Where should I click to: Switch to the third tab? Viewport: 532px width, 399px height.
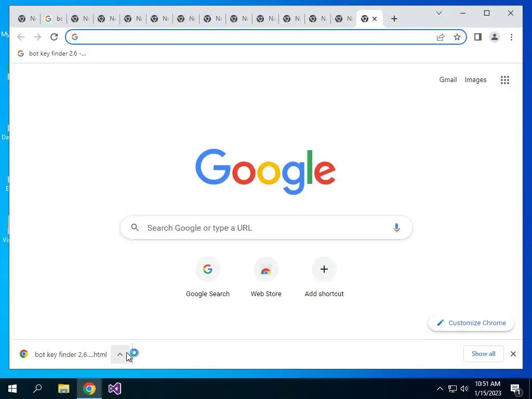[80, 19]
